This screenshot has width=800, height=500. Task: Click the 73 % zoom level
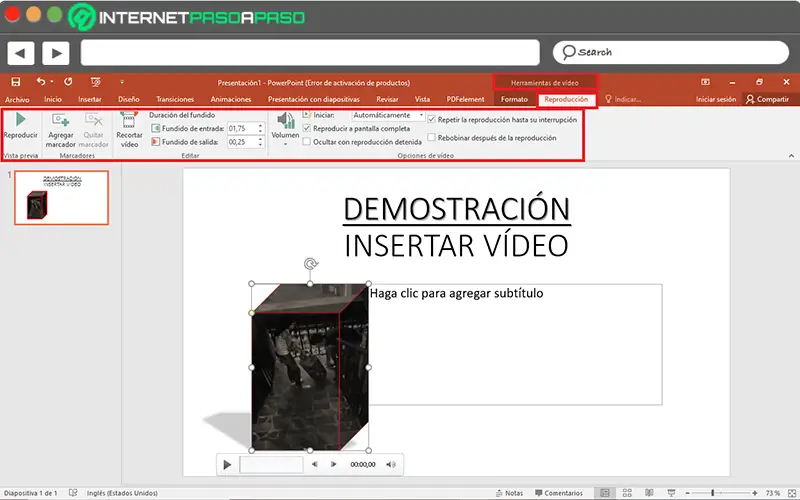772,493
